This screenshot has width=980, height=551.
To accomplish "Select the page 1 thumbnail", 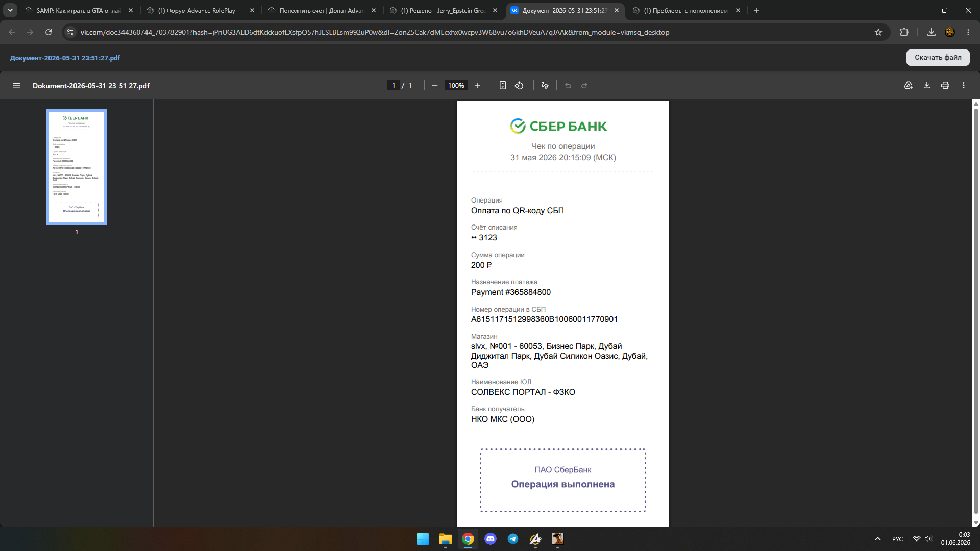I will tap(77, 167).
